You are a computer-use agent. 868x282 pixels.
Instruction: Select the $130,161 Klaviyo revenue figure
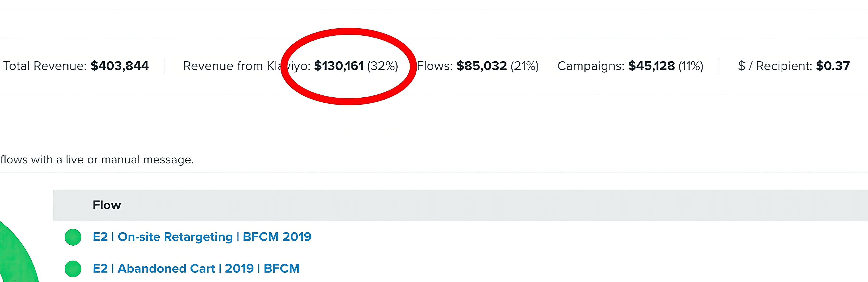pos(339,66)
